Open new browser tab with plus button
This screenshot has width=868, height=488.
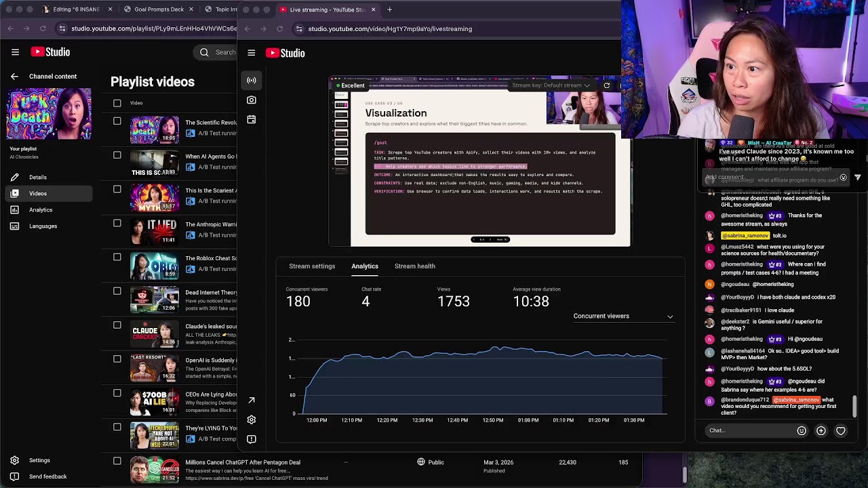[389, 9]
